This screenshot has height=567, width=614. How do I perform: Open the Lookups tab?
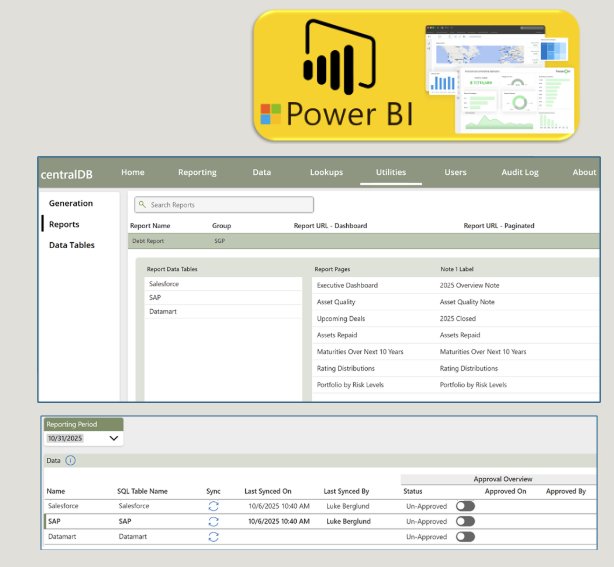326,172
